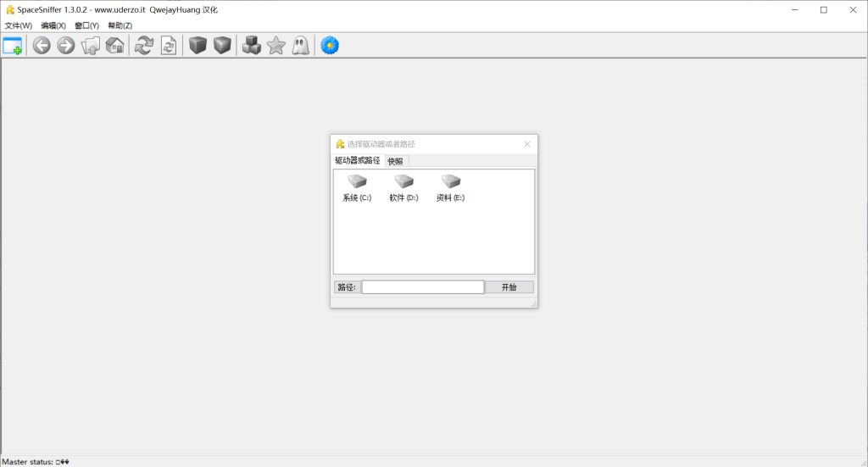This screenshot has height=467, width=868.
Task: Click the New view window icon
Action: 13,46
